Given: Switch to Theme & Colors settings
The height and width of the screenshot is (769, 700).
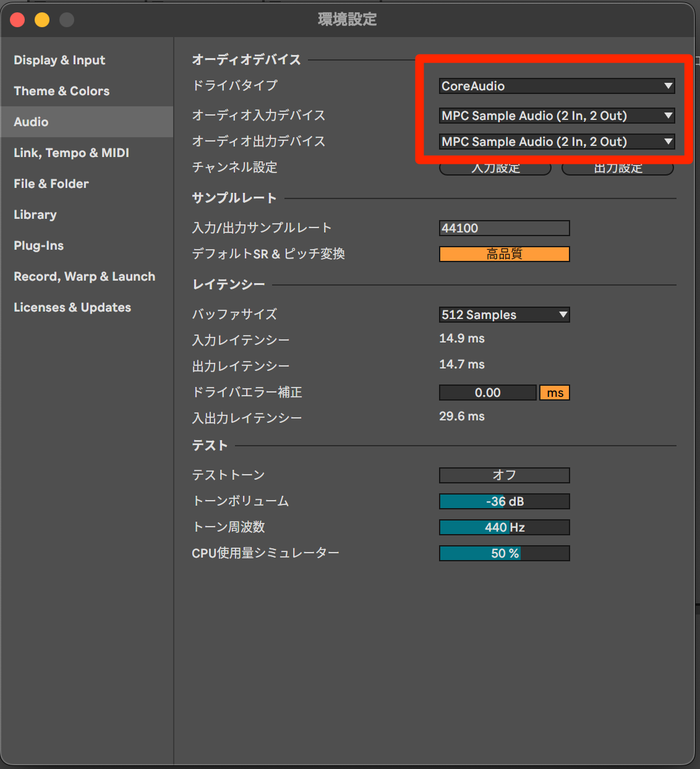Looking at the screenshot, I should click(x=61, y=91).
